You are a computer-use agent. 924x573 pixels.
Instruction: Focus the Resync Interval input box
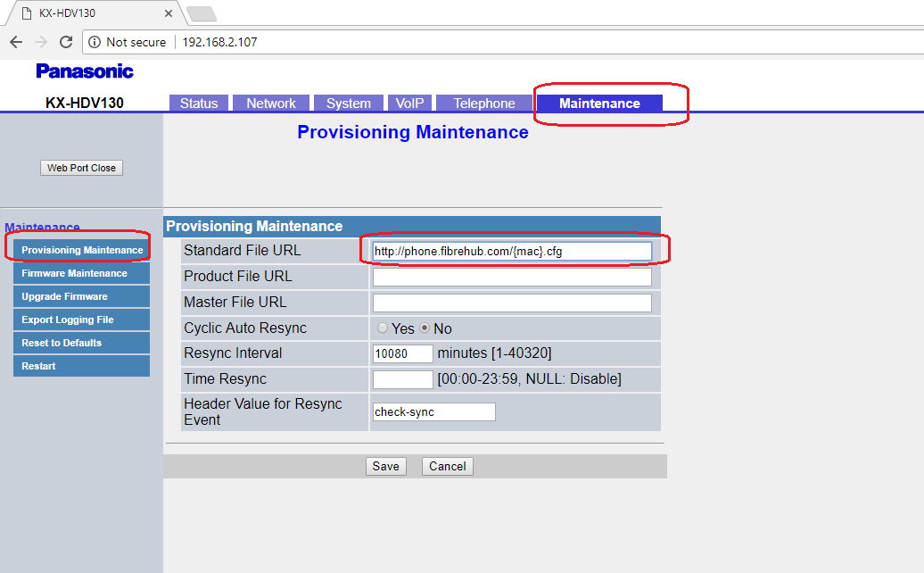(402, 353)
